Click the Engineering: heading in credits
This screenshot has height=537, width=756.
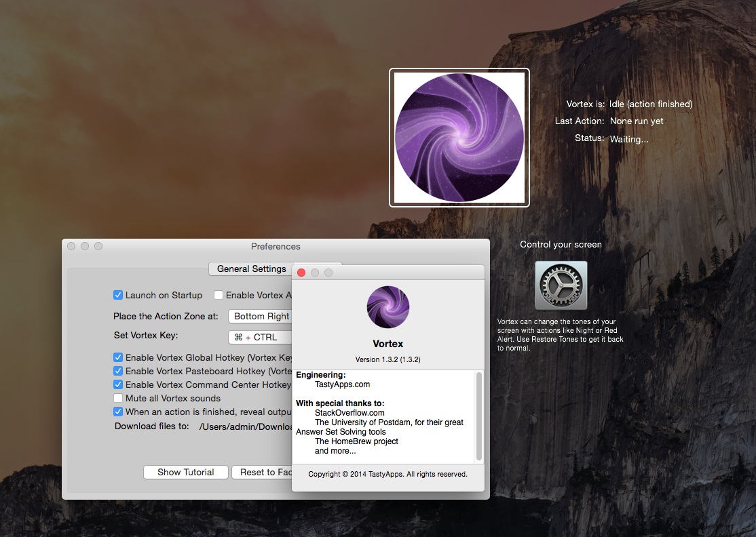[320, 375]
